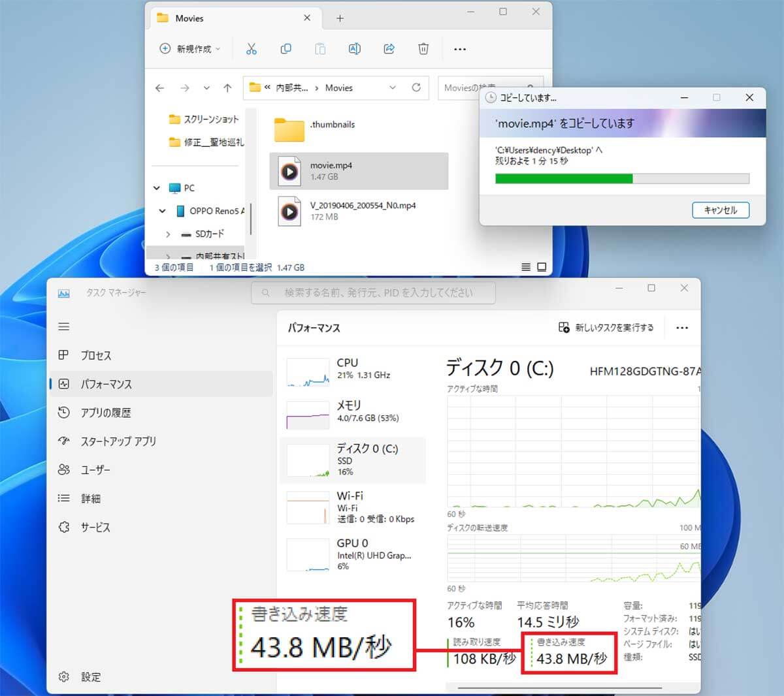Open サービス page in Task Manager
784x696 pixels.
click(x=161, y=527)
